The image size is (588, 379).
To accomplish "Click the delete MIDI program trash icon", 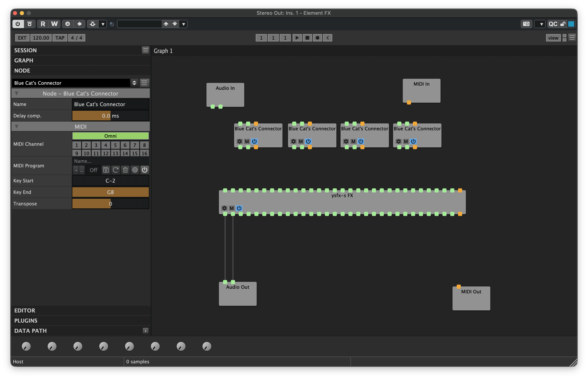I will (125, 170).
